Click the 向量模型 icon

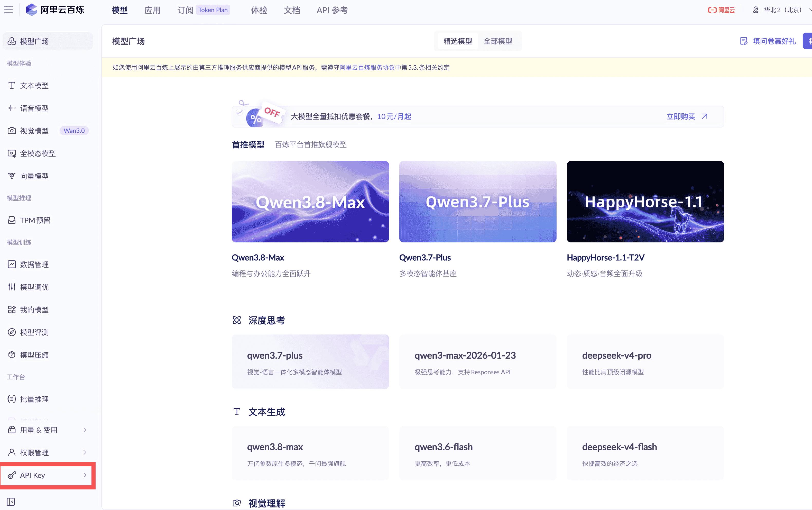[x=12, y=176]
